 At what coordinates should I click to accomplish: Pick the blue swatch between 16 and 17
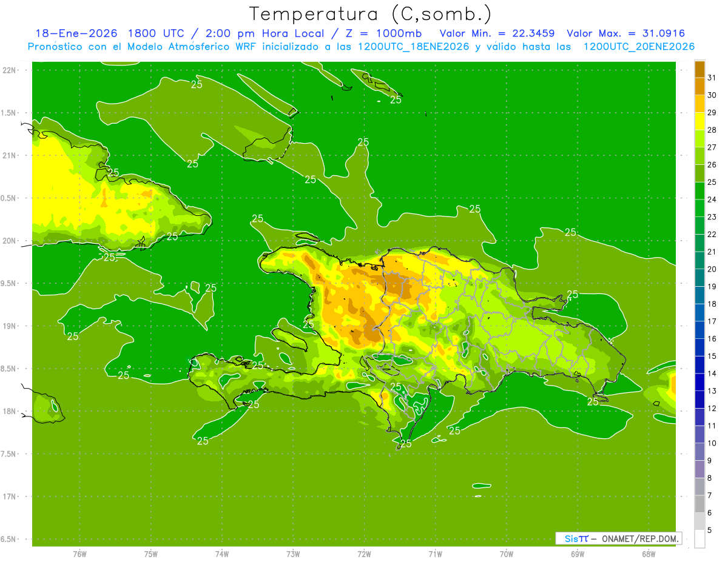pos(699,330)
